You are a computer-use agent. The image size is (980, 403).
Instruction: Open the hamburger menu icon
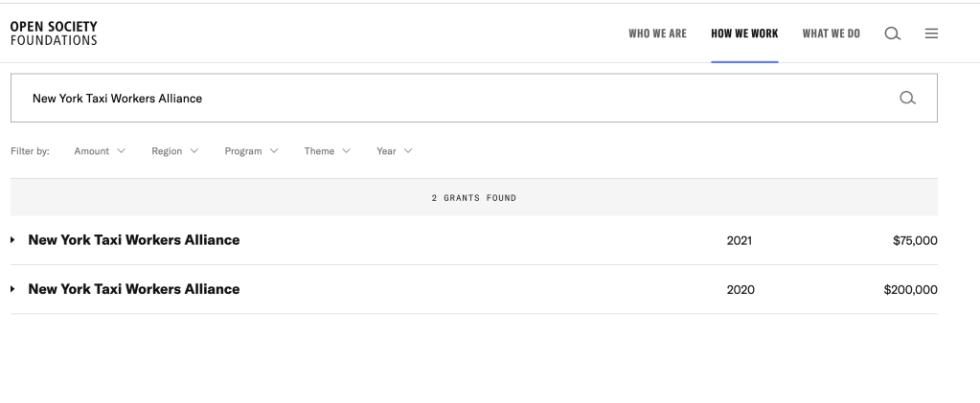pos(930,34)
